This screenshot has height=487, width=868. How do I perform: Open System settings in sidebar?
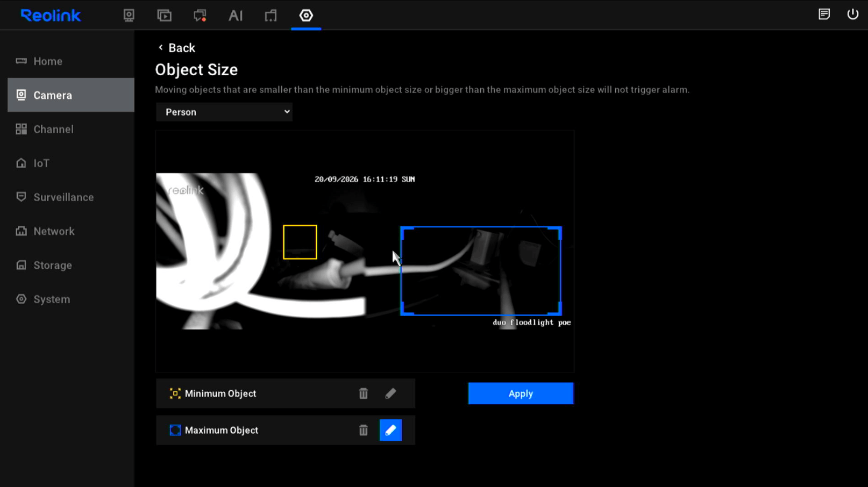pos(71,299)
